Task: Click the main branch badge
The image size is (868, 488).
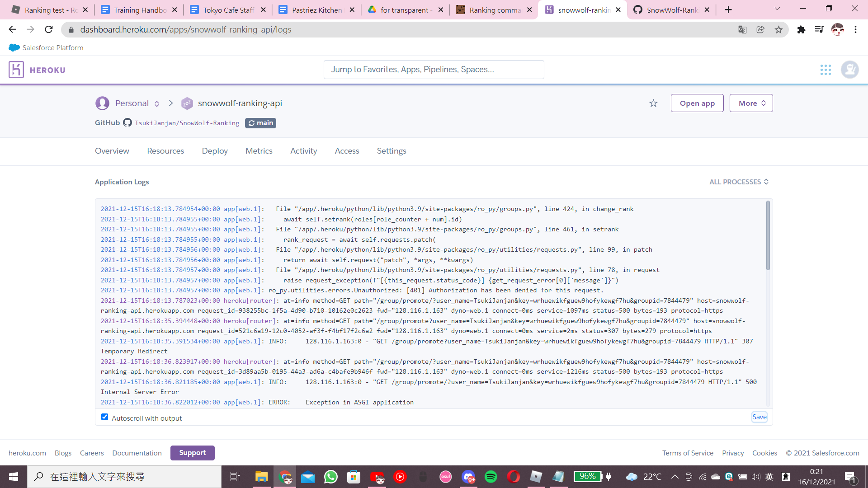Action: [260, 123]
